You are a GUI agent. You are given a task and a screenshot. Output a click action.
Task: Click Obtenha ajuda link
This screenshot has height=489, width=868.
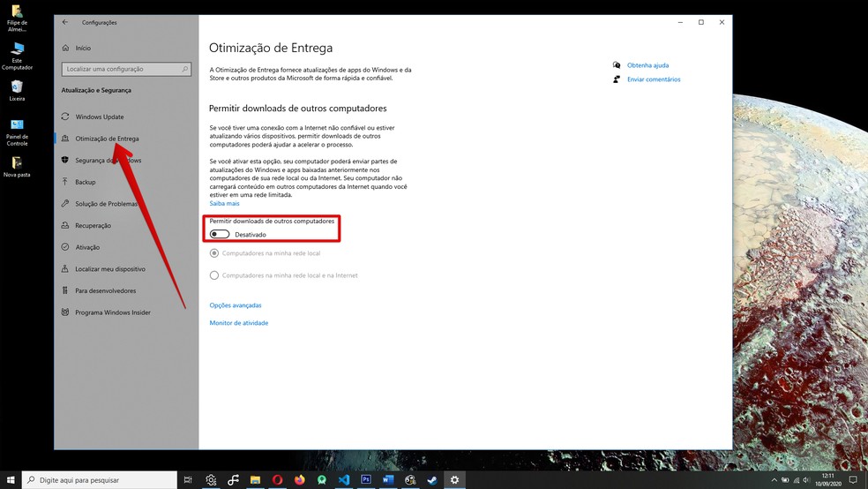point(647,65)
